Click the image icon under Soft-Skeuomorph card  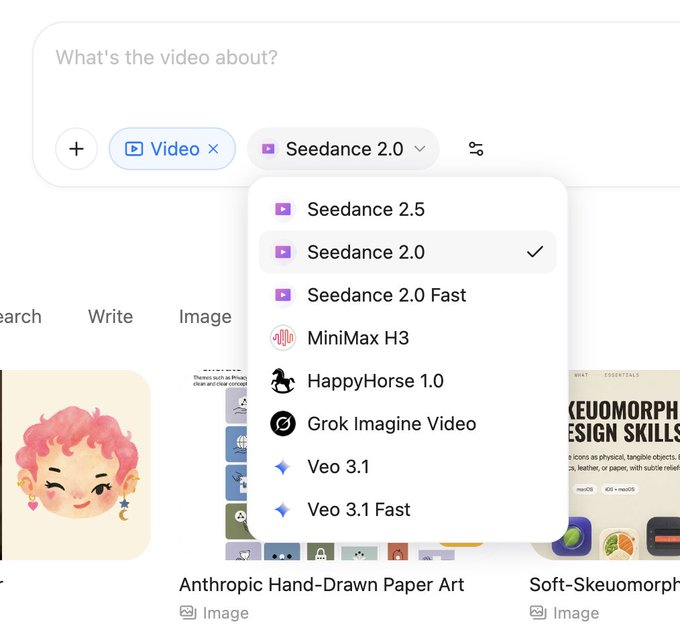tap(538, 612)
